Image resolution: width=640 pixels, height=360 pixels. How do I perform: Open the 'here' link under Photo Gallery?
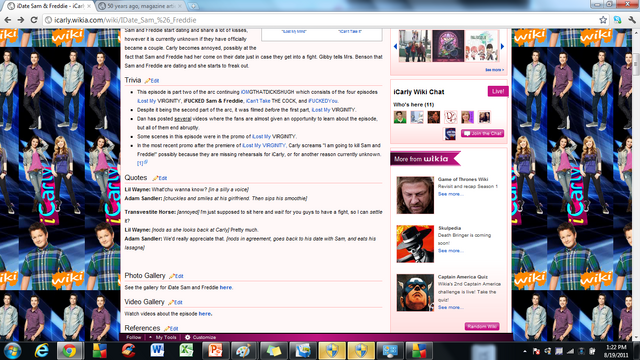(225, 287)
